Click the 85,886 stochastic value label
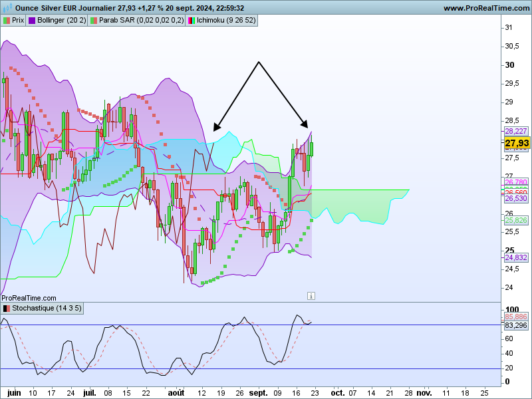 click(x=516, y=317)
